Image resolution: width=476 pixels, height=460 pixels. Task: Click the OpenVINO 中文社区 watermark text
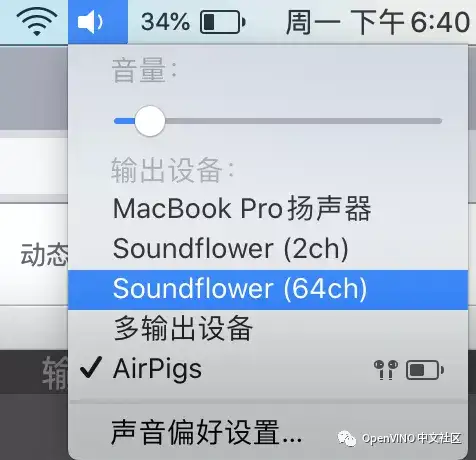[412, 438]
